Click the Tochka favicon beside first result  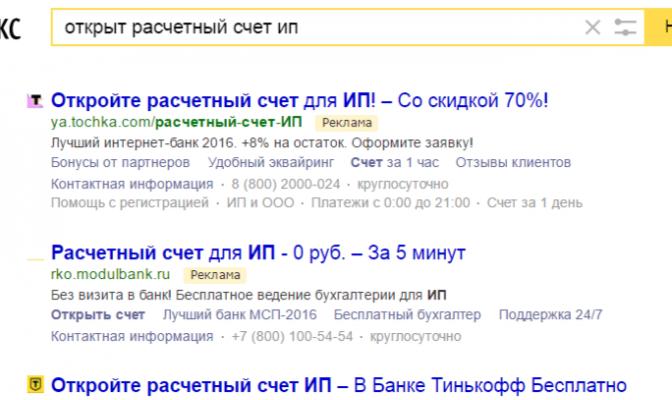click(36, 101)
